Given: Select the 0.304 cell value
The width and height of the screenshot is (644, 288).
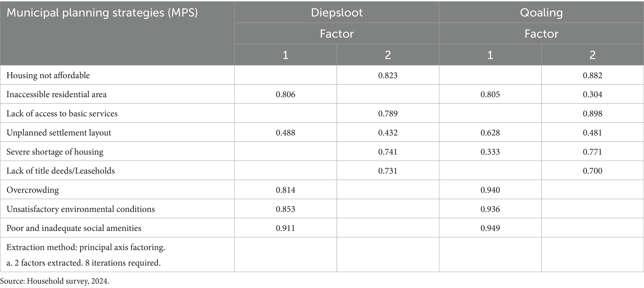Looking at the screenshot, I should click(x=592, y=94).
